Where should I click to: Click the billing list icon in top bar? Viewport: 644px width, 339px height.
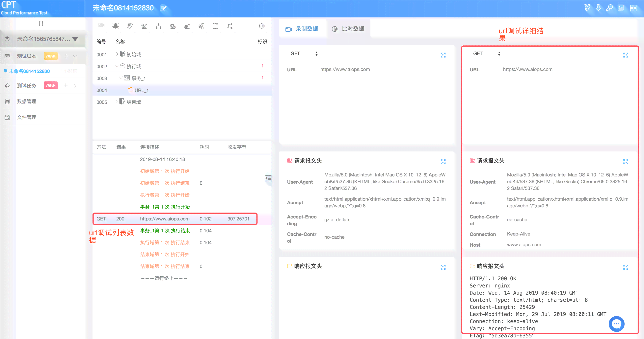click(621, 8)
